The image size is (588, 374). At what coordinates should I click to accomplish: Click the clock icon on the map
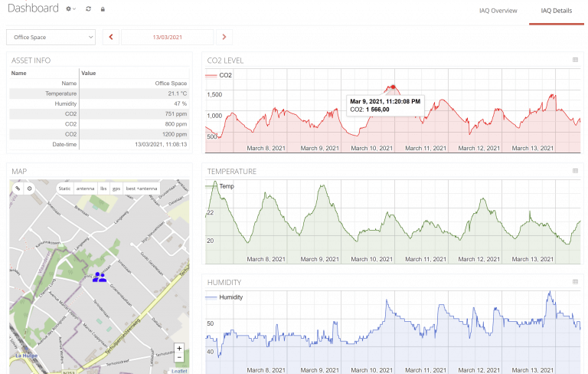(x=30, y=189)
